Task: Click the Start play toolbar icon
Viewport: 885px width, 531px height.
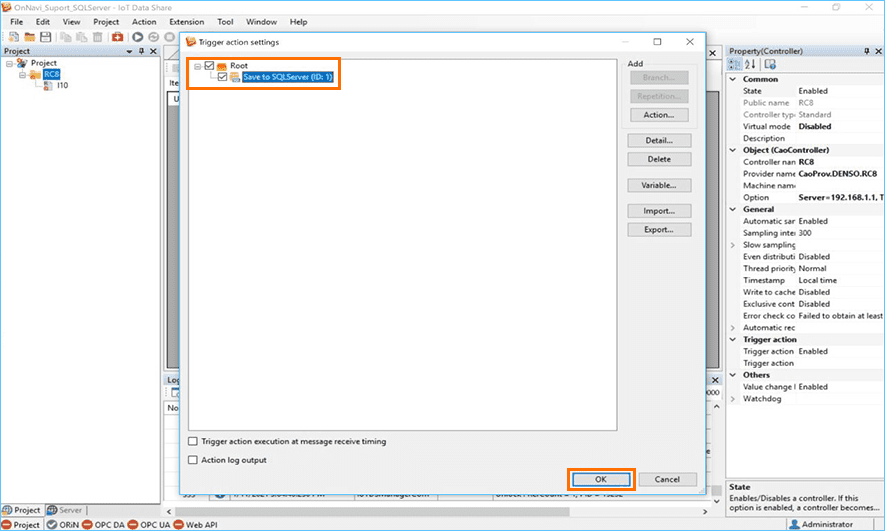Action: pyautogui.click(x=138, y=37)
